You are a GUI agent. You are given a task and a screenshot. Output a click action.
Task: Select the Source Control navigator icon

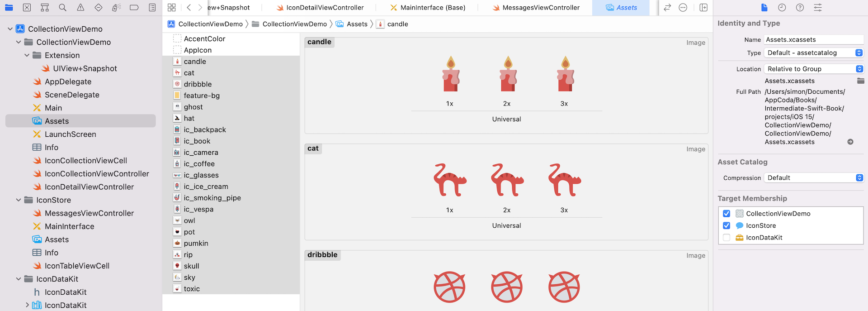coord(27,8)
